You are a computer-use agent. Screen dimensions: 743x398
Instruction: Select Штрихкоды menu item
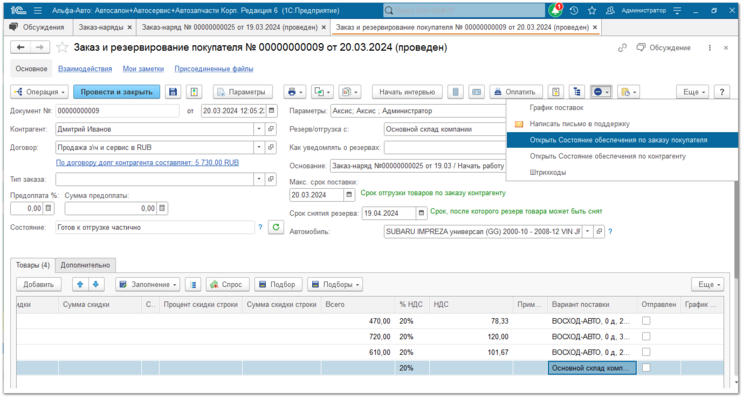click(622, 172)
